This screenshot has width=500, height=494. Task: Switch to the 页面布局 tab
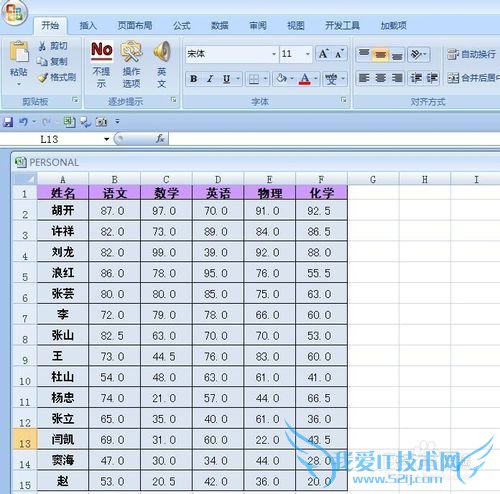click(x=135, y=26)
